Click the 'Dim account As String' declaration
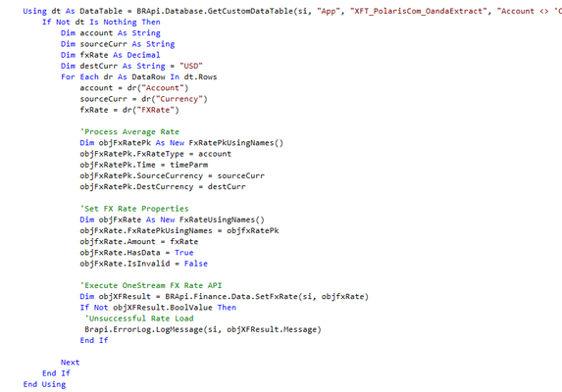The image size is (562, 392). 111,33
